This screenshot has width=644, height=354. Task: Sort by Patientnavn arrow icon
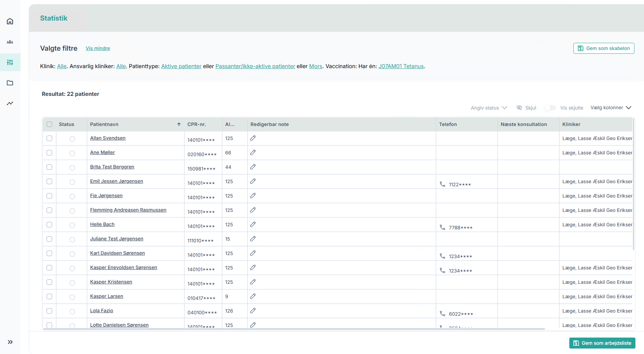click(x=179, y=124)
